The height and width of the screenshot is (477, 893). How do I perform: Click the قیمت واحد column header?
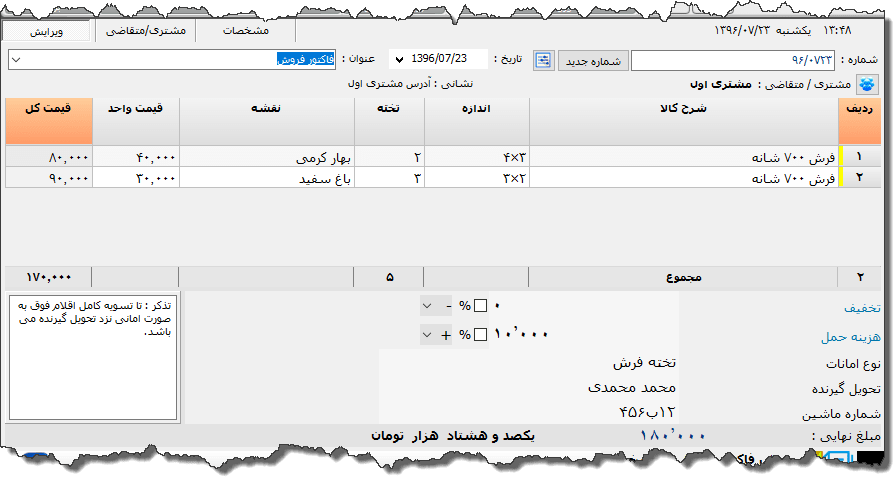136,121
